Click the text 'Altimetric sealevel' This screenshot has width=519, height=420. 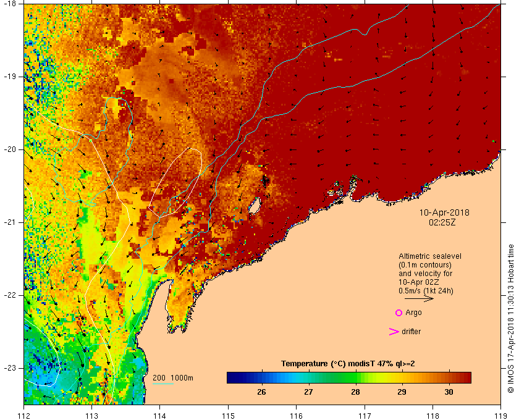pos(430,256)
